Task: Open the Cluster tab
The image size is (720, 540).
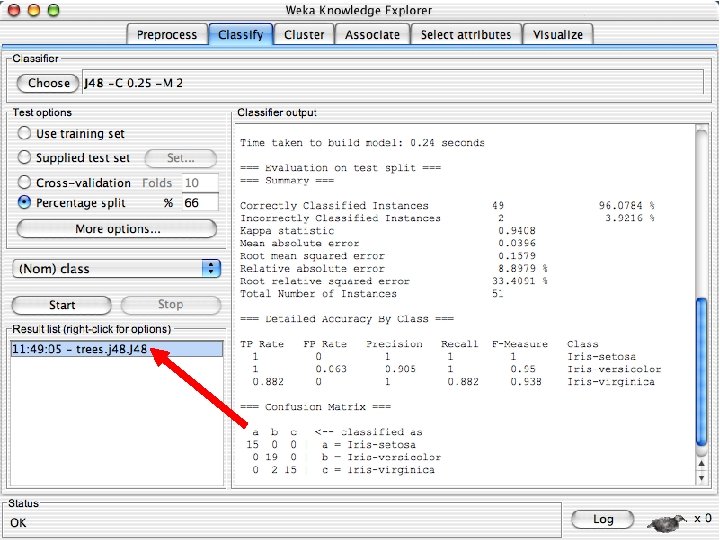Action: coord(304,34)
